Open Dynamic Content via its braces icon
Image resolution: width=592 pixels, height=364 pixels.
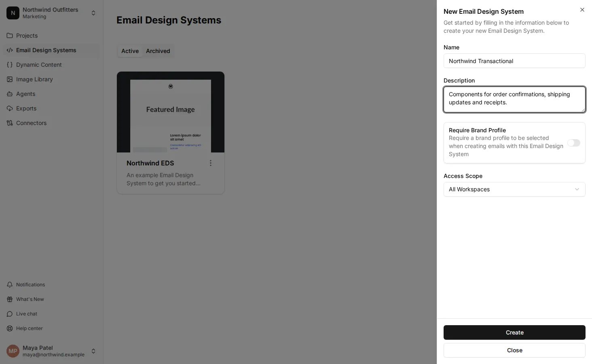[x=10, y=65]
